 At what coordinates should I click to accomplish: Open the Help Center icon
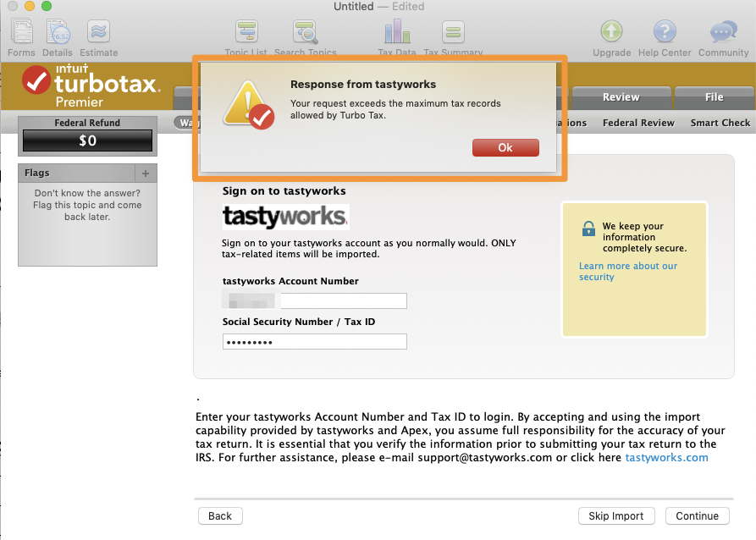(664, 32)
